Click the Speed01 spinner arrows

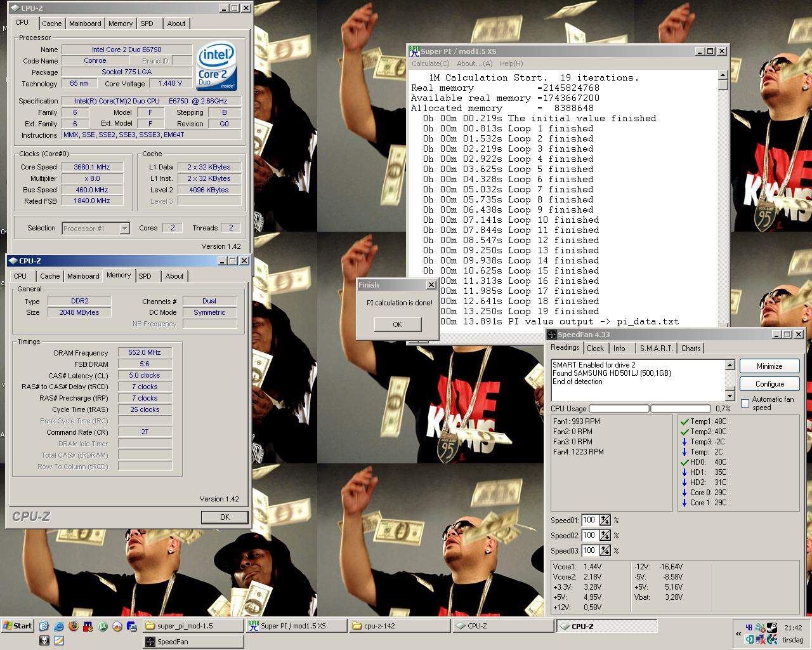(605, 521)
